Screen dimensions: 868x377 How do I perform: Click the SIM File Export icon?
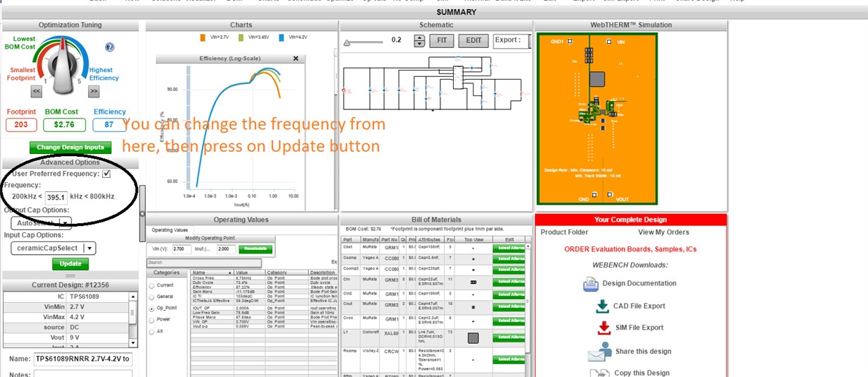(604, 328)
